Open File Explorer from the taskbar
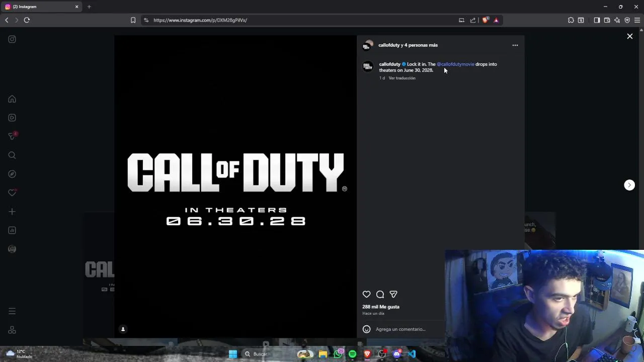The image size is (644, 362). (x=323, y=354)
